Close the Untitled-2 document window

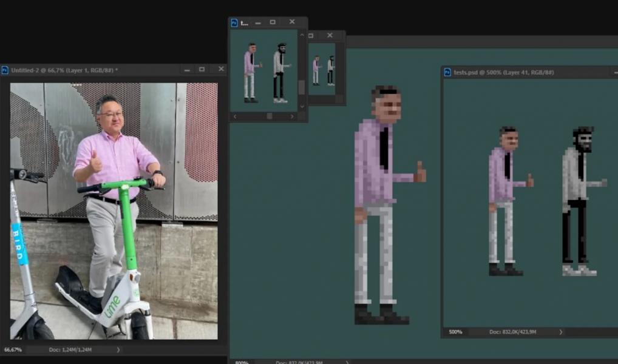(x=221, y=69)
